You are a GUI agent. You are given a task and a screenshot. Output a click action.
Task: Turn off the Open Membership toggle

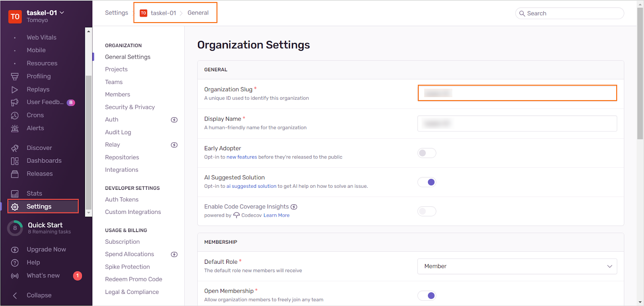tap(427, 296)
